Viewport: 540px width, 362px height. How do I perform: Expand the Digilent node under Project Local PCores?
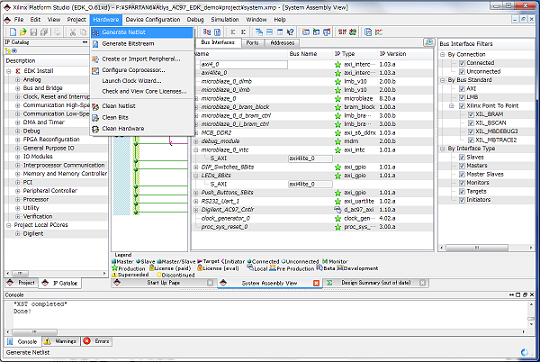tap(18, 234)
